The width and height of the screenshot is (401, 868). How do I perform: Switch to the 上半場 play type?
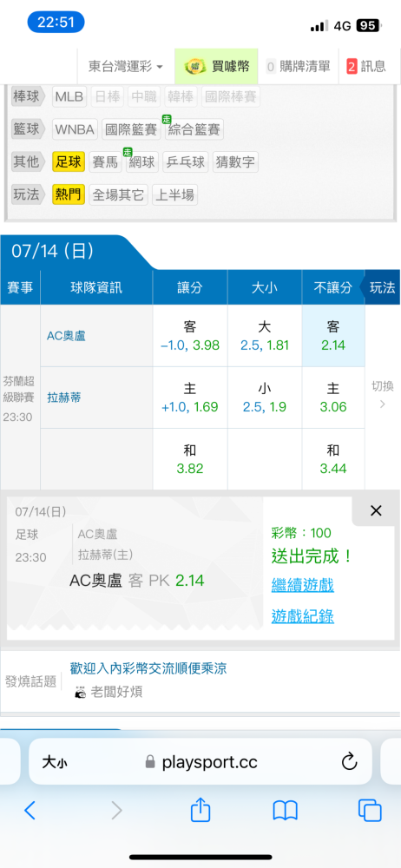(x=175, y=194)
